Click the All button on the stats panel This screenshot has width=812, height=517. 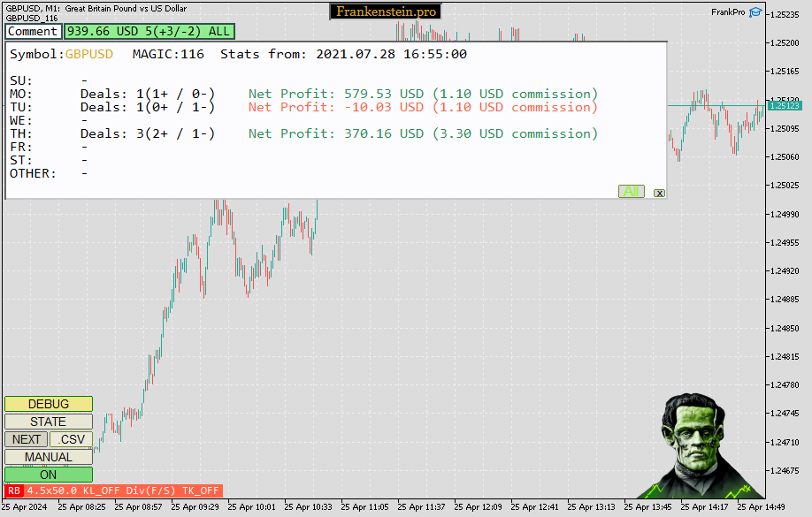(x=632, y=191)
